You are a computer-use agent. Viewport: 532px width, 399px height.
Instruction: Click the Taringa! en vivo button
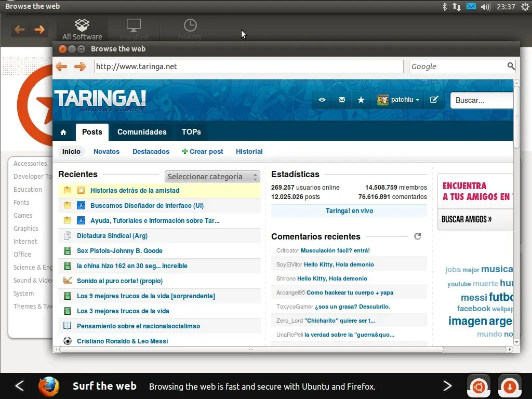tap(349, 211)
